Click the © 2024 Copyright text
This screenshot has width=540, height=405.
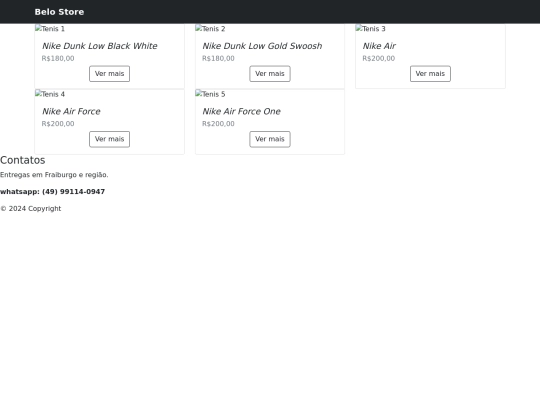[31, 208]
